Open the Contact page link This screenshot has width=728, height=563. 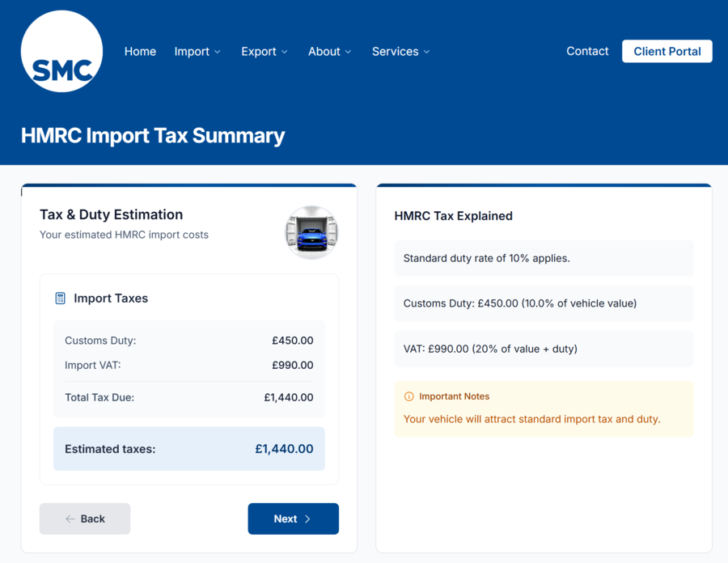click(x=587, y=51)
